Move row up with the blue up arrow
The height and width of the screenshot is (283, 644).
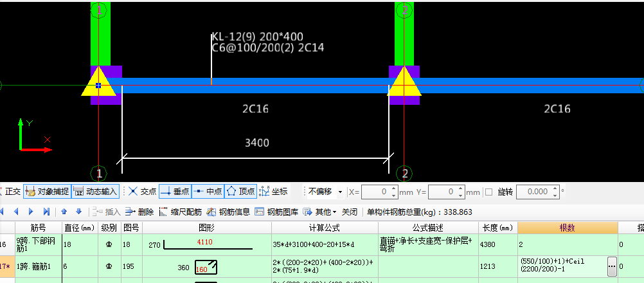[x=64, y=212]
